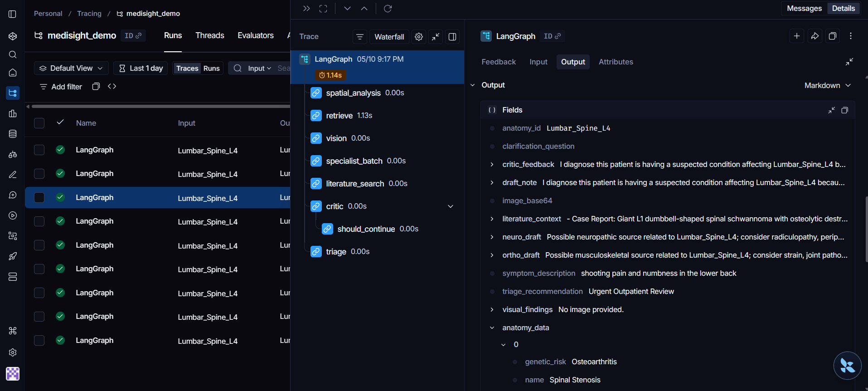Copy the Fields output with copy icon
Screen dimensions: 868x391
844,110
